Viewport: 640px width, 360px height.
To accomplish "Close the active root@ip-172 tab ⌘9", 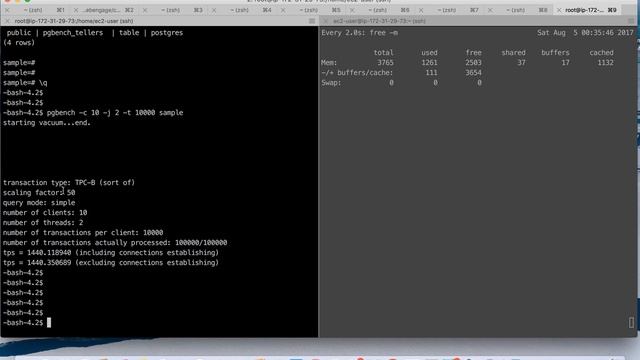I will point(559,10).
